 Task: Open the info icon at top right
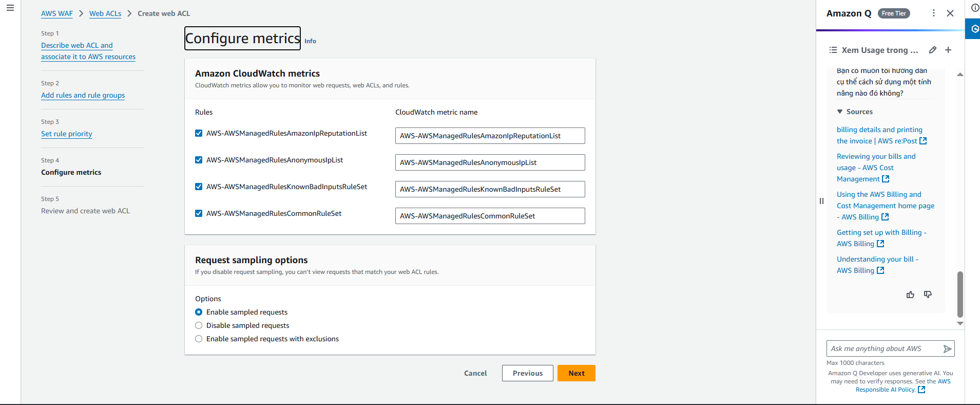click(x=975, y=8)
